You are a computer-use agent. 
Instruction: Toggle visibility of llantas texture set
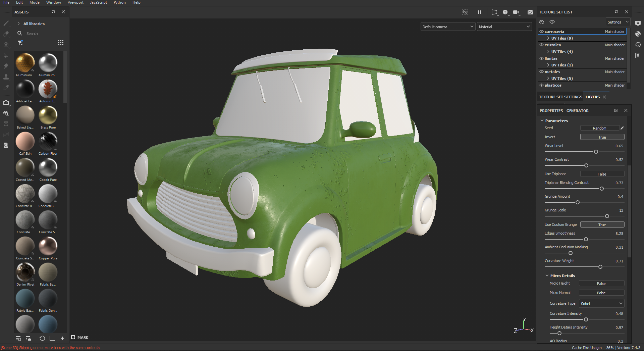pos(541,58)
